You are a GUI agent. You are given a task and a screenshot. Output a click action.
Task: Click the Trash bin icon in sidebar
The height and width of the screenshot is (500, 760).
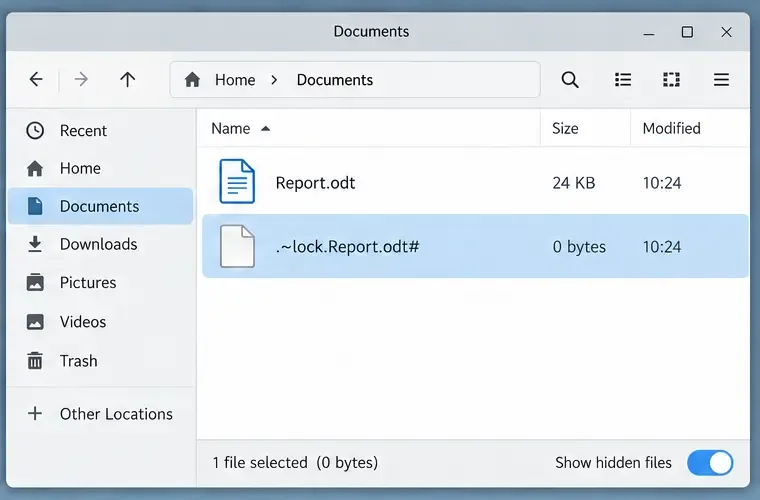35,360
